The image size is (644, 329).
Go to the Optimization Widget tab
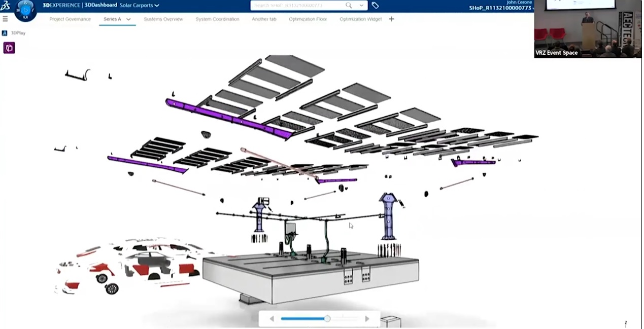tap(360, 19)
